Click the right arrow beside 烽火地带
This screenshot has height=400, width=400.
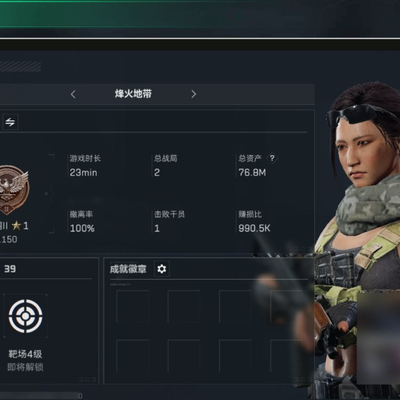194,94
